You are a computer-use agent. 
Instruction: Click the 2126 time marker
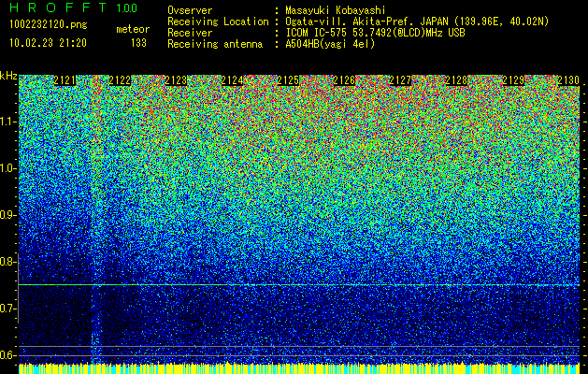(344, 80)
